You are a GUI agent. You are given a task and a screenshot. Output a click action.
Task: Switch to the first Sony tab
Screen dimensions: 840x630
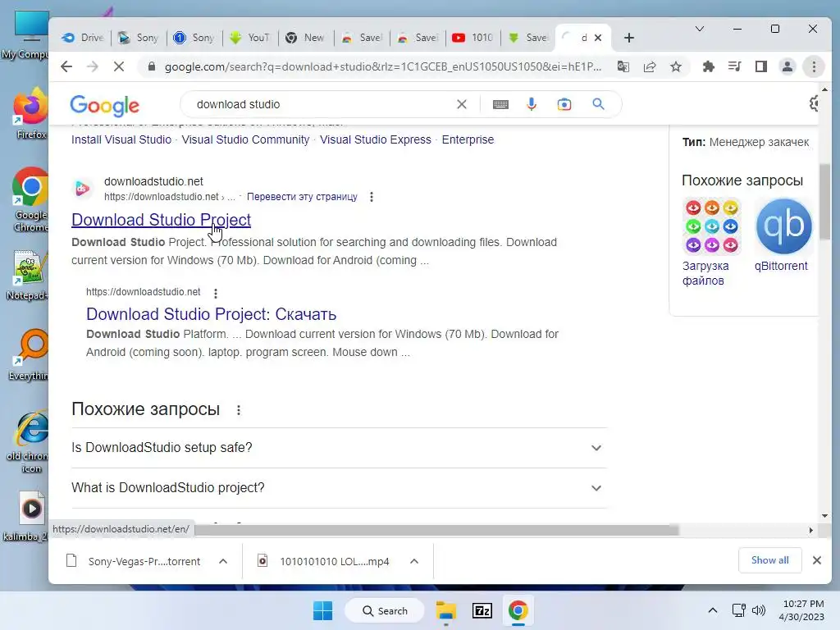click(138, 38)
